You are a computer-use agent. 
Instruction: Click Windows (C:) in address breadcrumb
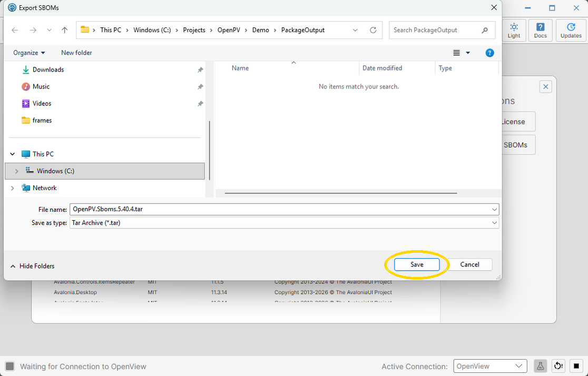pyautogui.click(x=152, y=30)
